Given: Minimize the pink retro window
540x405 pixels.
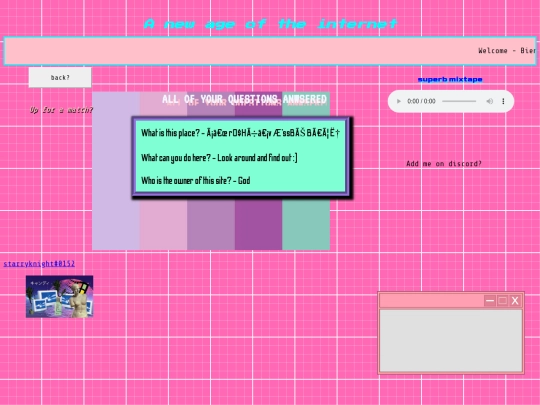Looking at the screenshot, I should click(489, 301).
